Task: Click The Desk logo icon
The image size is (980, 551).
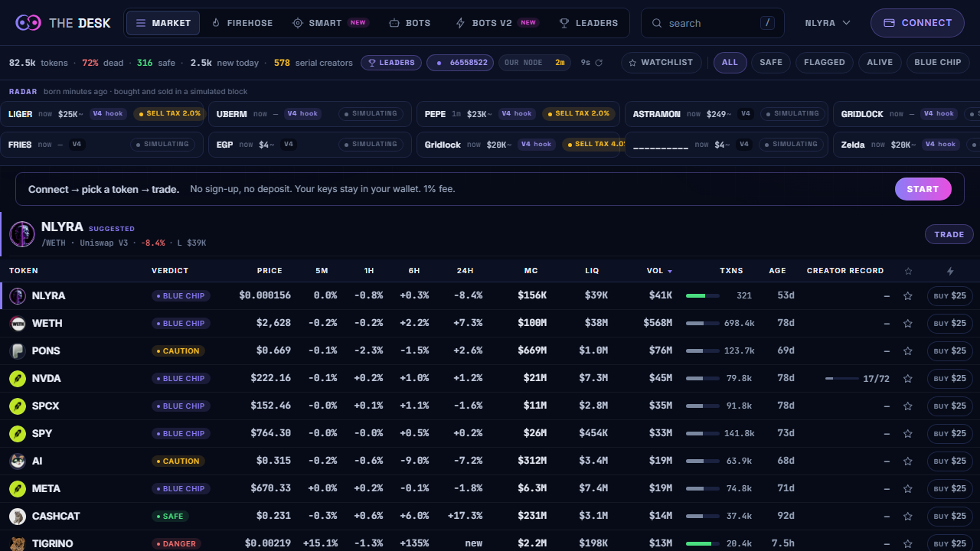Action: click(x=28, y=23)
